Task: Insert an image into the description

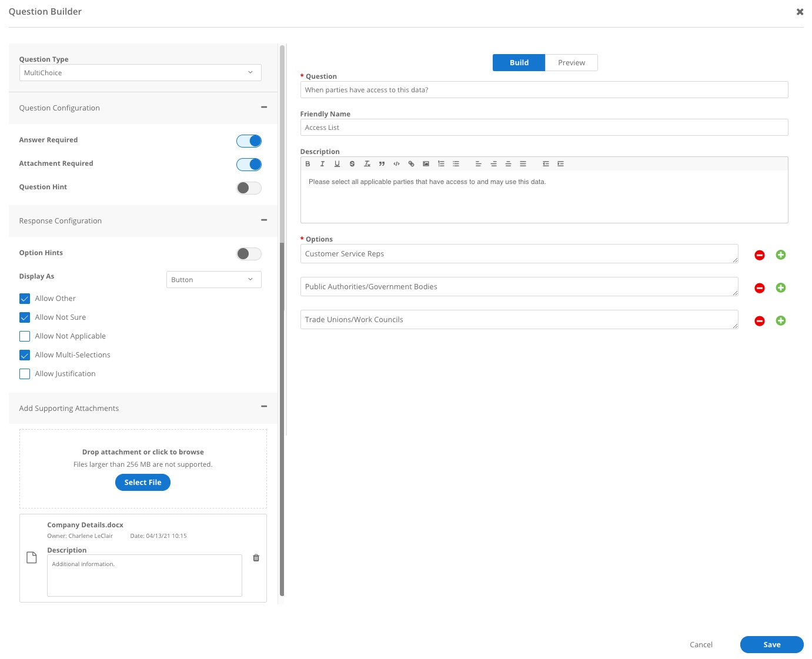Action: coord(426,163)
